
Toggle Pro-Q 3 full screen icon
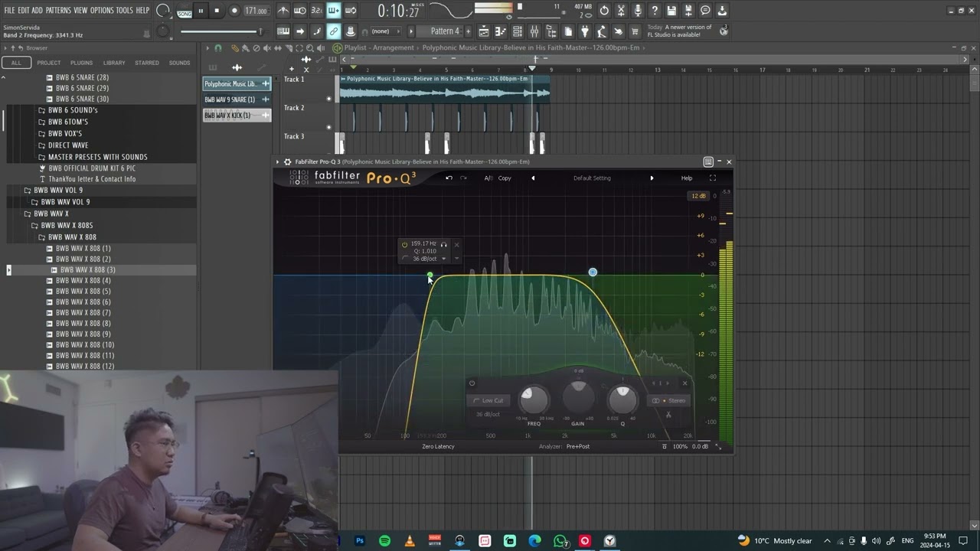click(713, 178)
